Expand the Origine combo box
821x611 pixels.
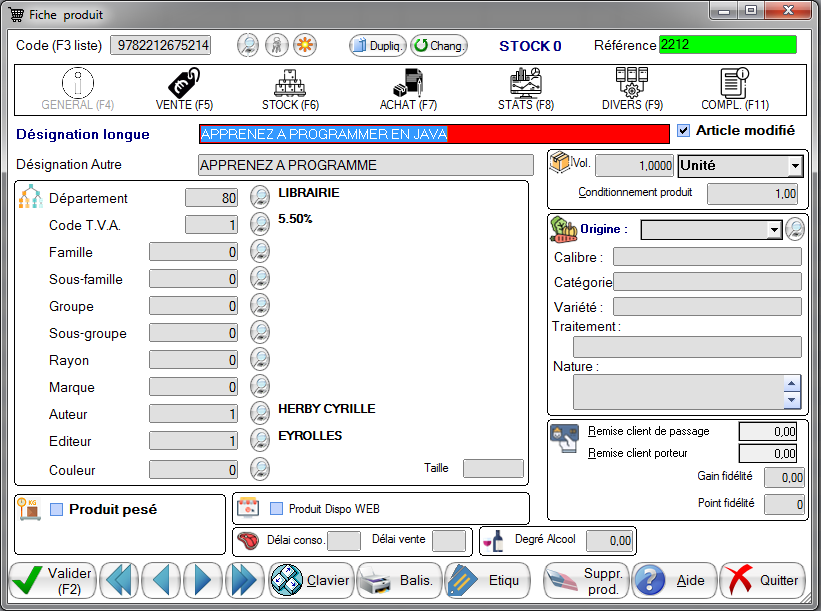(x=773, y=230)
